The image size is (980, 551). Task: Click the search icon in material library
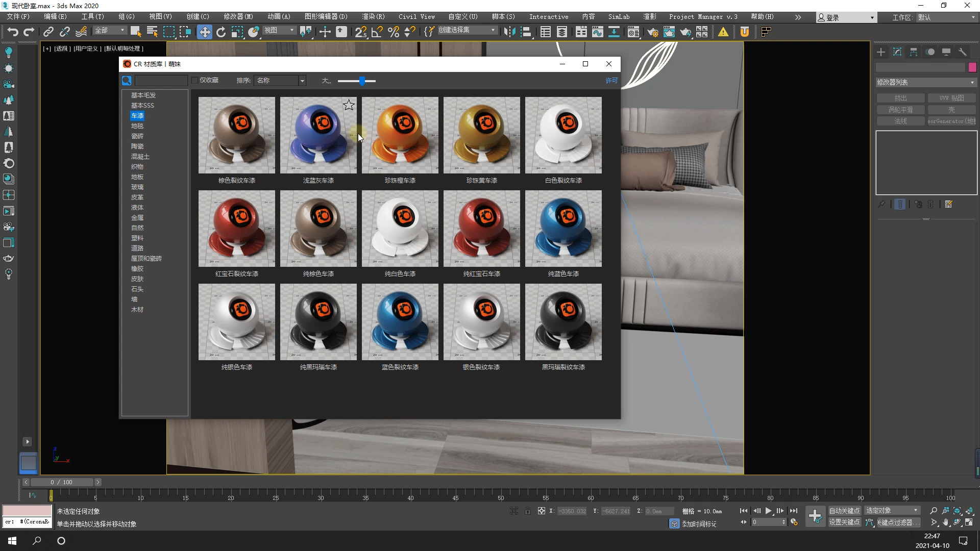(127, 81)
